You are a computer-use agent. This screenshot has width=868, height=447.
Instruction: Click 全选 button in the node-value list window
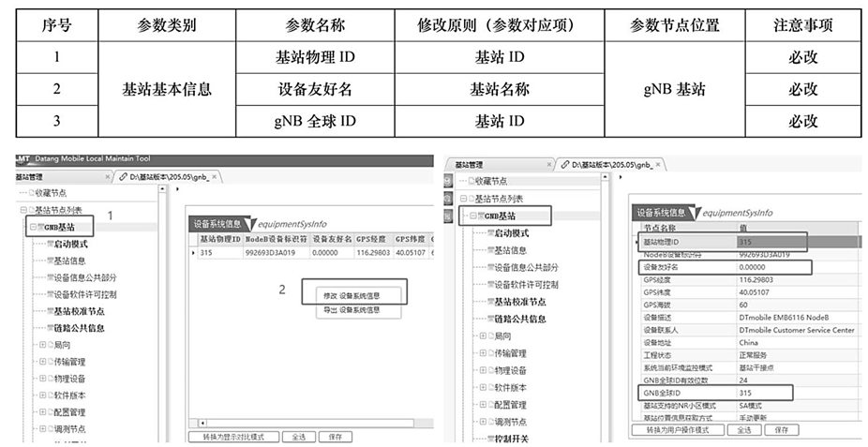coord(744,430)
